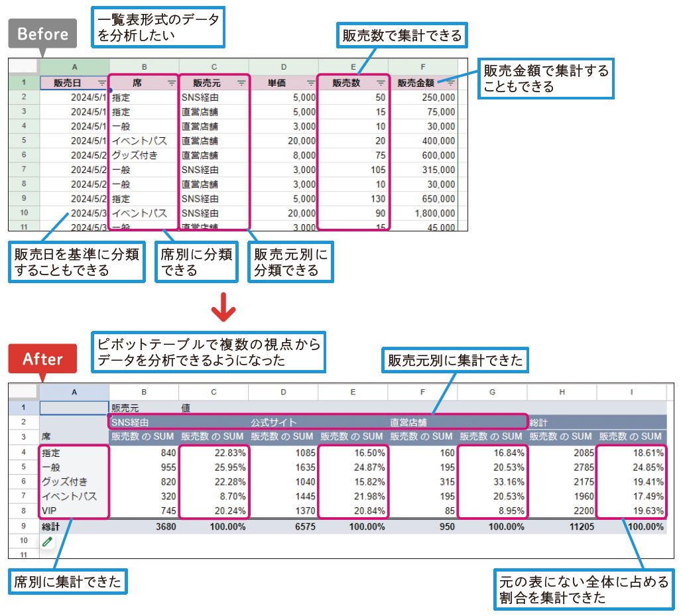Select the 販売金額 cell 1,800,000
The height and width of the screenshot is (616, 683).
coord(423,213)
